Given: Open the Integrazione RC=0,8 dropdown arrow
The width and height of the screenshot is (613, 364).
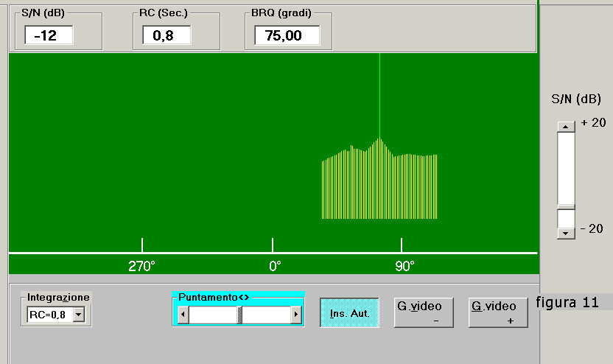Looking at the screenshot, I should coord(79,315).
